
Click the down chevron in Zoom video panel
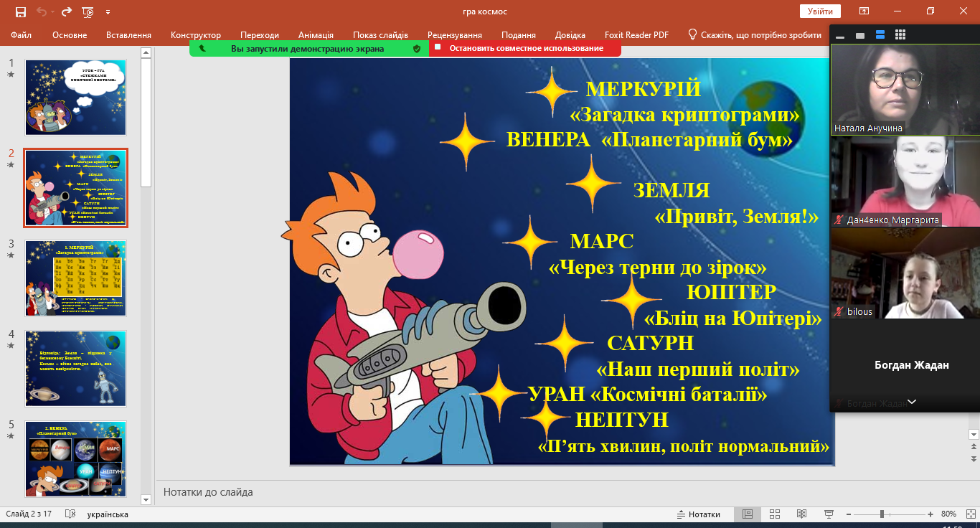pos(912,402)
